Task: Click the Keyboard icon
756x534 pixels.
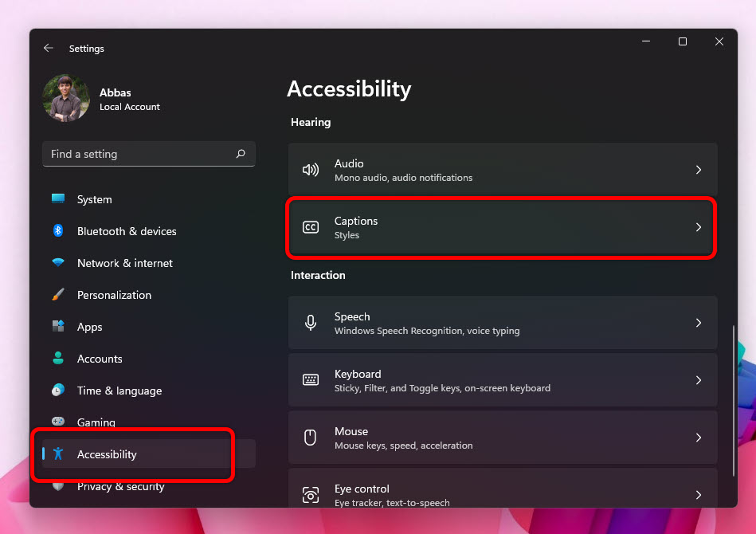Action: [311, 379]
